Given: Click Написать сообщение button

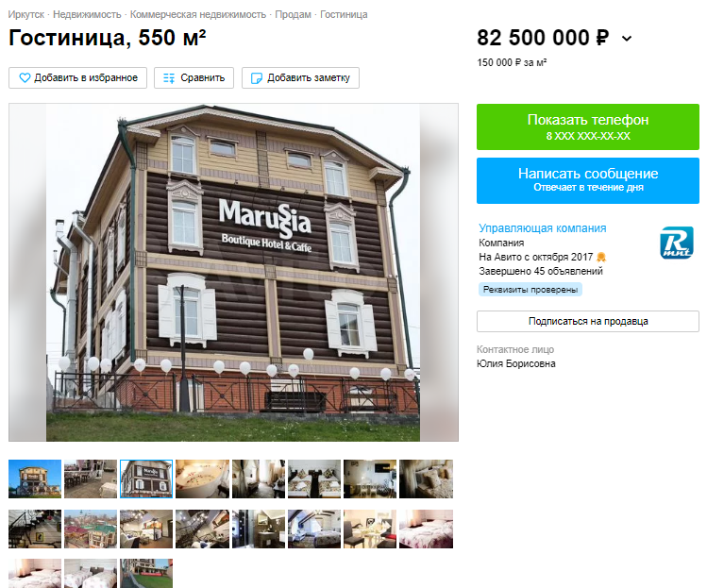Looking at the screenshot, I should [587, 180].
